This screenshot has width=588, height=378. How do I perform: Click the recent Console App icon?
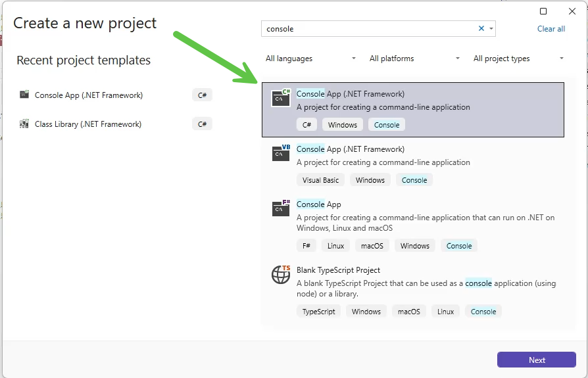coord(24,95)
